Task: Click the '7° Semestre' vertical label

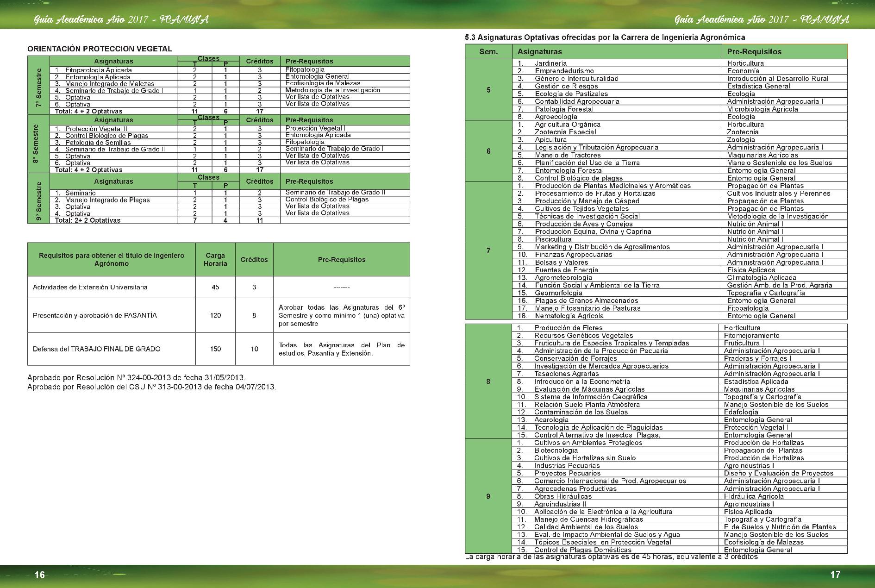Action: click(x=38, y=88)
